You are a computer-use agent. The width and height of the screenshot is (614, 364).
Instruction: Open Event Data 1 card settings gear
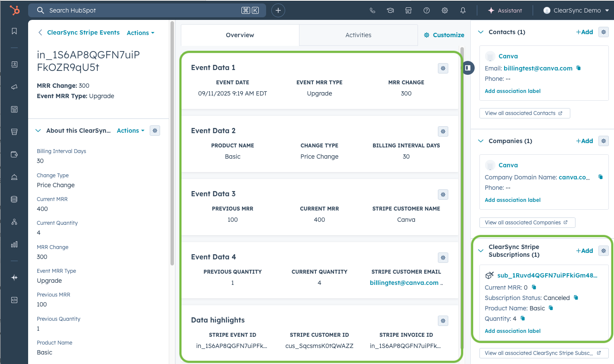[x=443, y=68]
